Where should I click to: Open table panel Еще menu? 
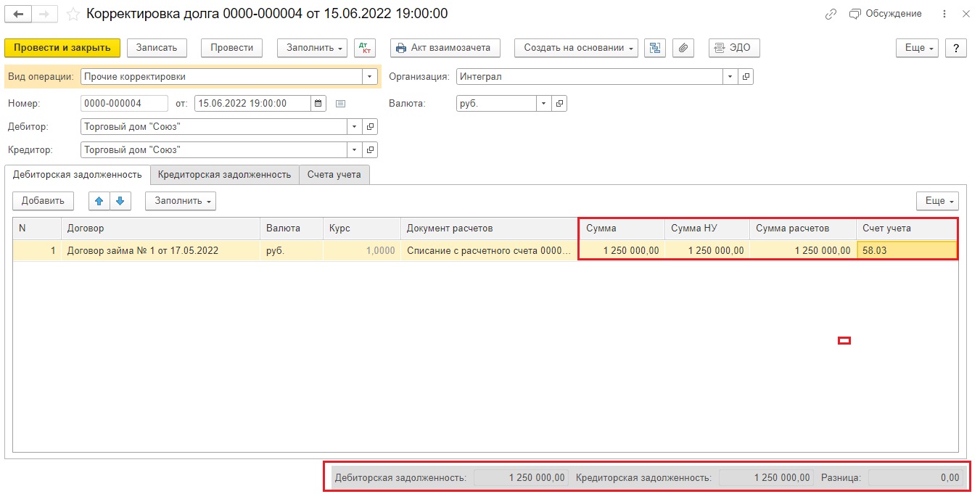(937, 201)
